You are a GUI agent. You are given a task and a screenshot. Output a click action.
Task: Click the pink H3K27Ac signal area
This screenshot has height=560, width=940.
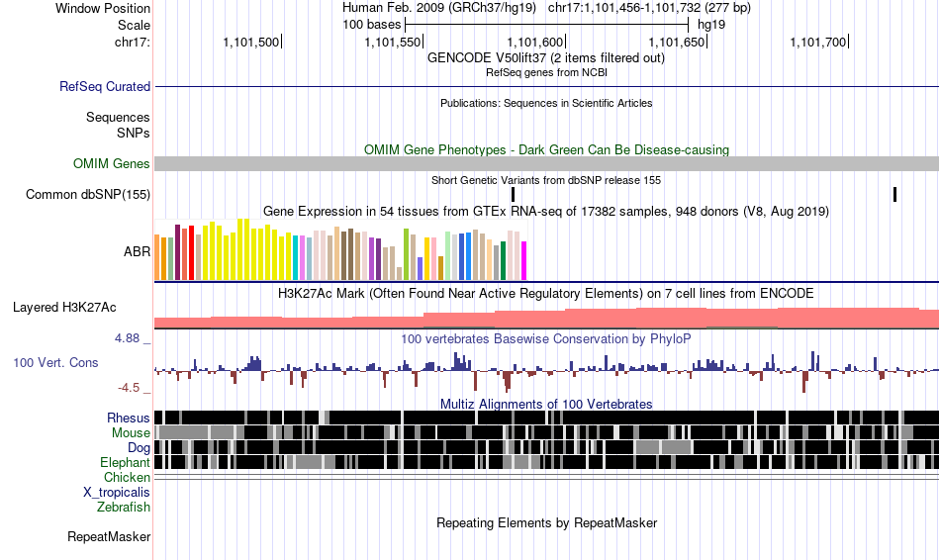coord(547,319)
